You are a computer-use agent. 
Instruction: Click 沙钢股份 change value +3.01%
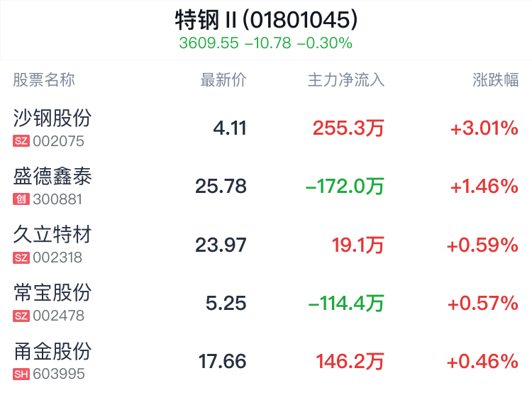click(x=484, y=128)
